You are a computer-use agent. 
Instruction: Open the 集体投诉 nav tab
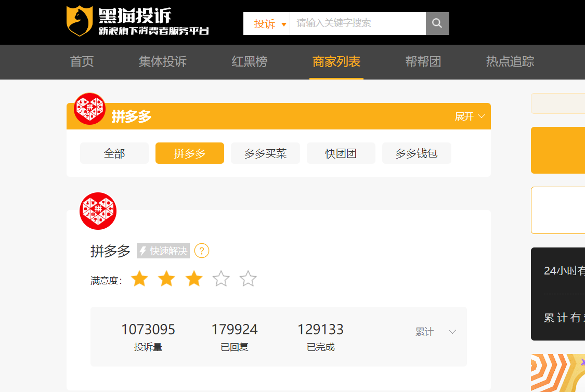tap(163, 61)
